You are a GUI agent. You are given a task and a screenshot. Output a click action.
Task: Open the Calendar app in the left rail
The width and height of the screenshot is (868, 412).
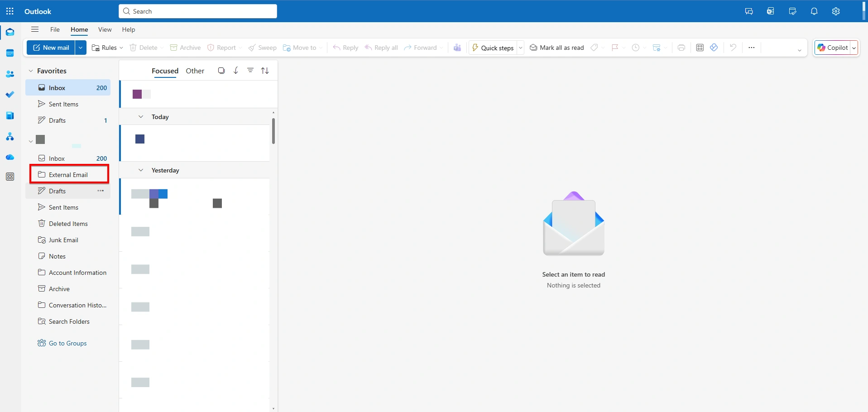pyautogui.click(x=10, y=53)
